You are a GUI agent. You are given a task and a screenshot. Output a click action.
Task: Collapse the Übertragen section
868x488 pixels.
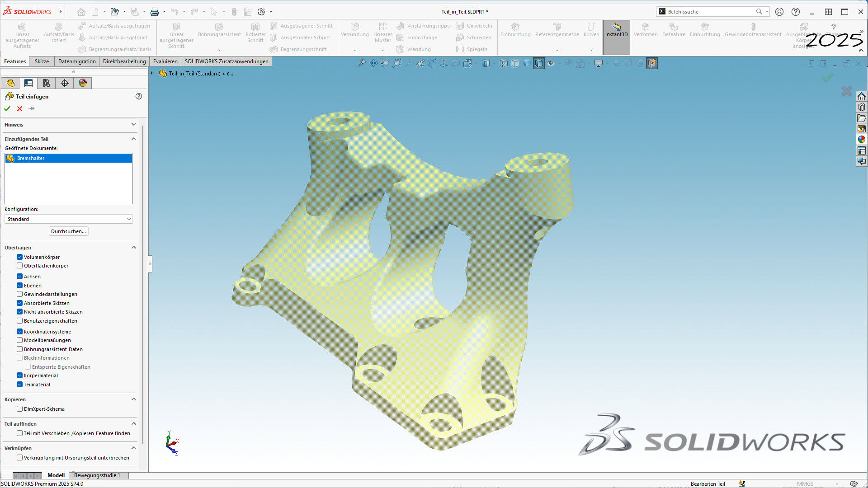[x=134, y=247]
